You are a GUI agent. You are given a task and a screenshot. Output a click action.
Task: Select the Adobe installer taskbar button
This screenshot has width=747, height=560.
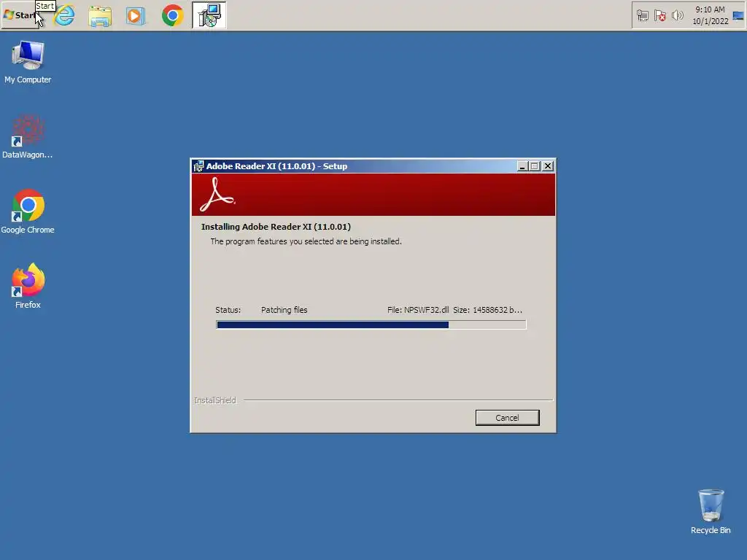point(209,15)
